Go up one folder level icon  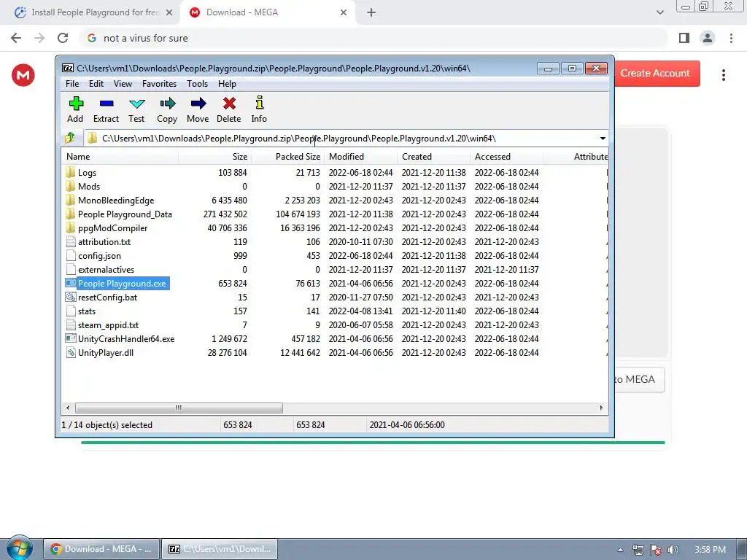(70, 138)
